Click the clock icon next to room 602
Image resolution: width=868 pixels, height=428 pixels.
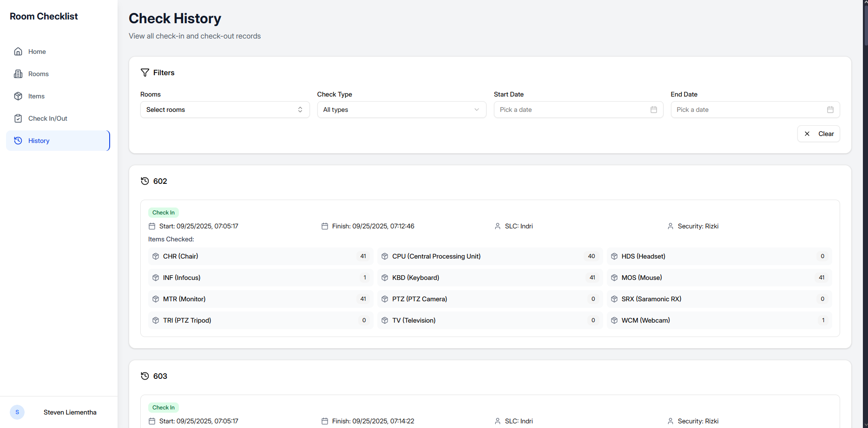145,181
